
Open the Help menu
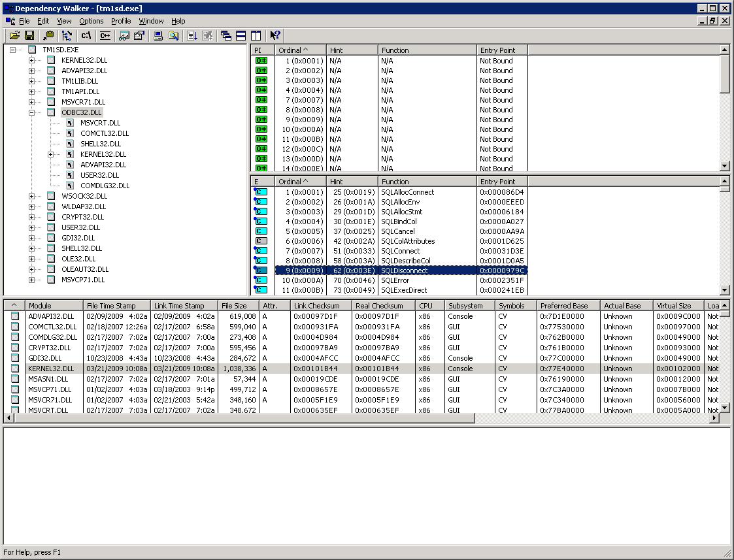(178, 21)
